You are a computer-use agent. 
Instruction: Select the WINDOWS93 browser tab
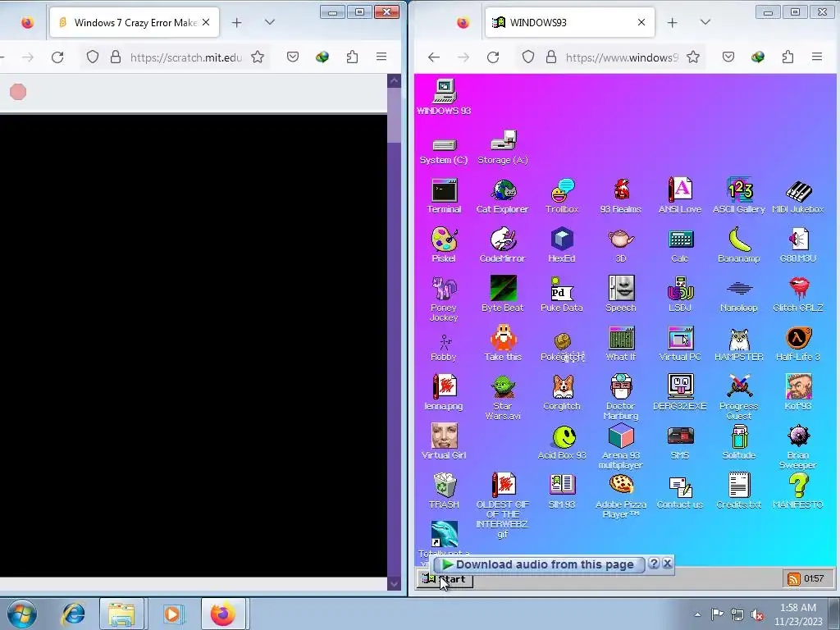569,22
